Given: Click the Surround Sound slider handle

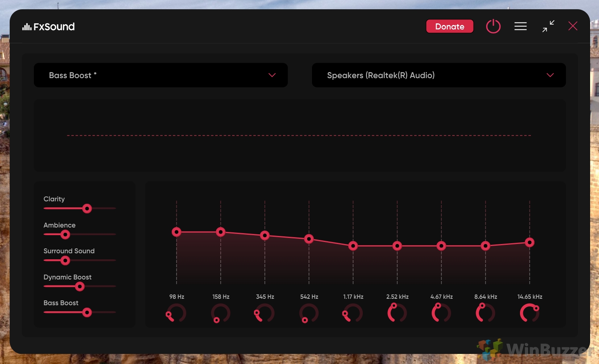Looking at the screenshot, I should pyautogui.click(x=65, y=261).
